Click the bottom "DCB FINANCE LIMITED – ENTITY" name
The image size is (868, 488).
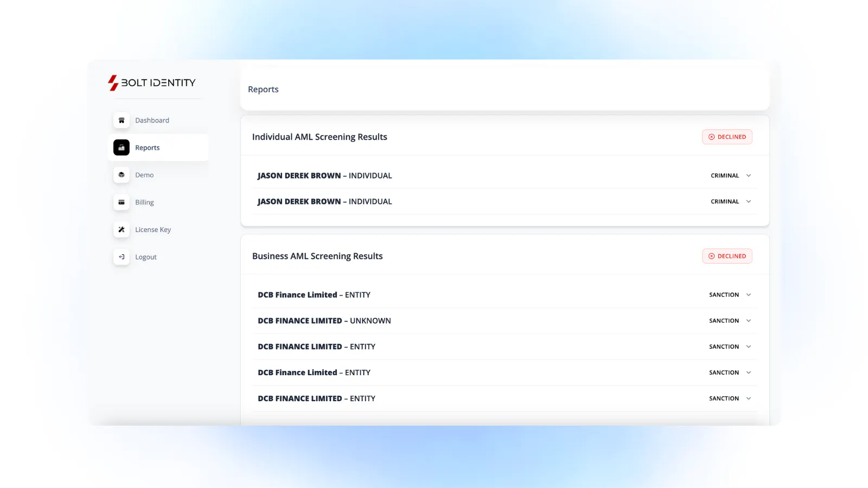pos(316,399)
